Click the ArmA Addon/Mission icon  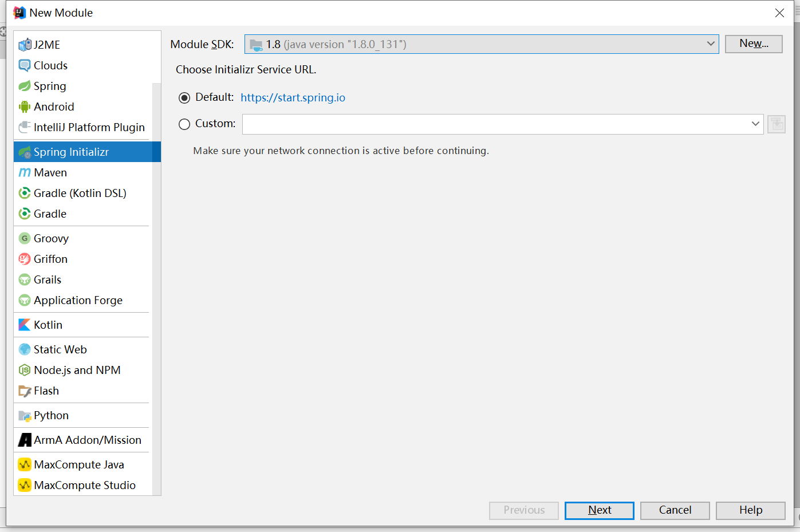[25, 440]
